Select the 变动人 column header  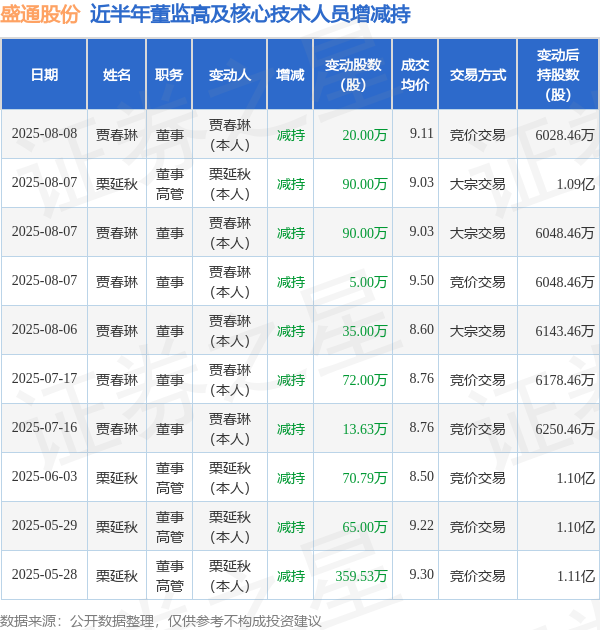(230, 75)
